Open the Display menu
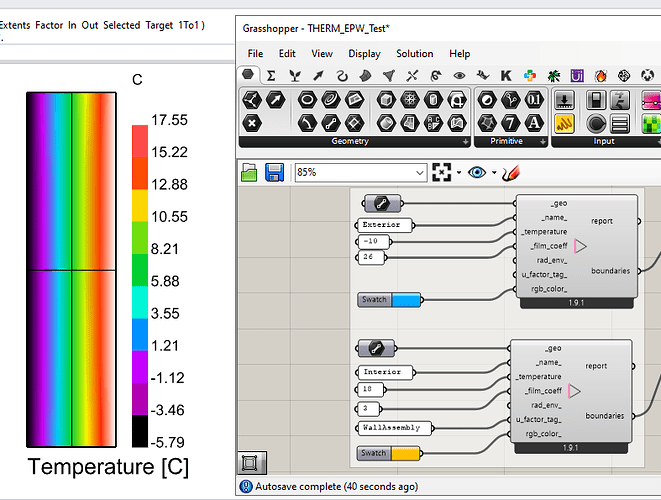 point(364,53)
